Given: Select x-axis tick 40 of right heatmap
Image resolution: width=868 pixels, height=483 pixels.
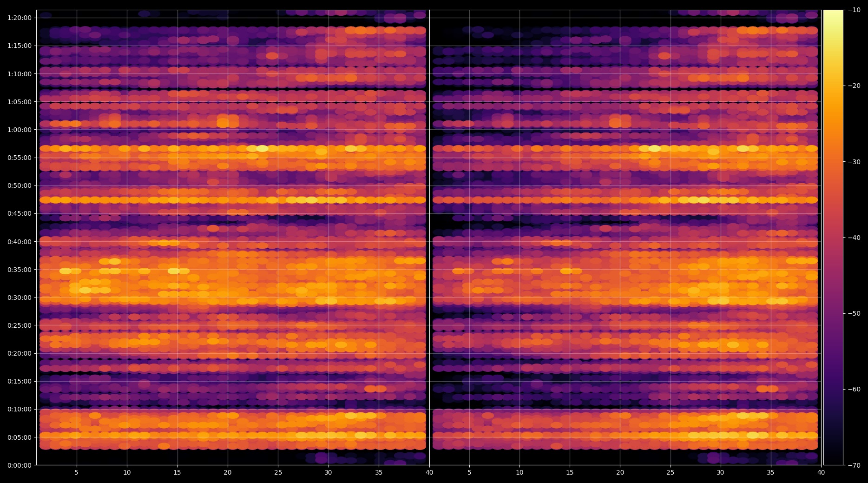Looking at the screenshot, I should coord(821,472).
